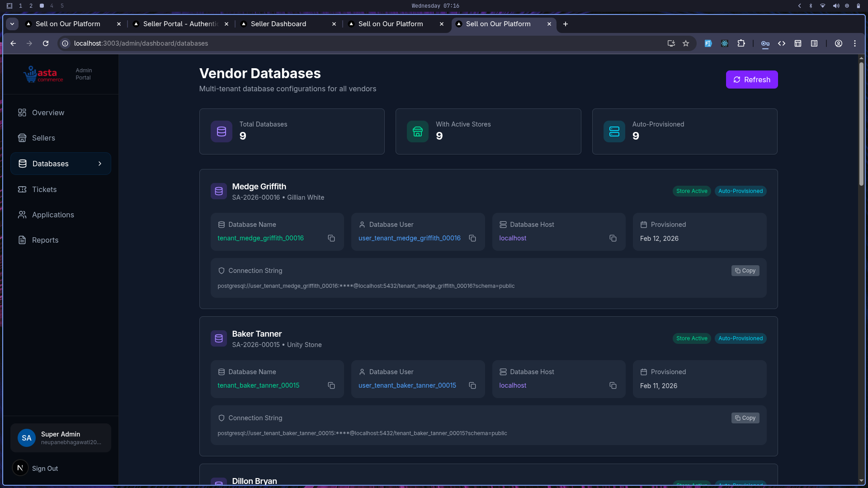Open the Overview section in the sidebar
The height and width of the screenshot is (488, 868).
pos(47,113)
